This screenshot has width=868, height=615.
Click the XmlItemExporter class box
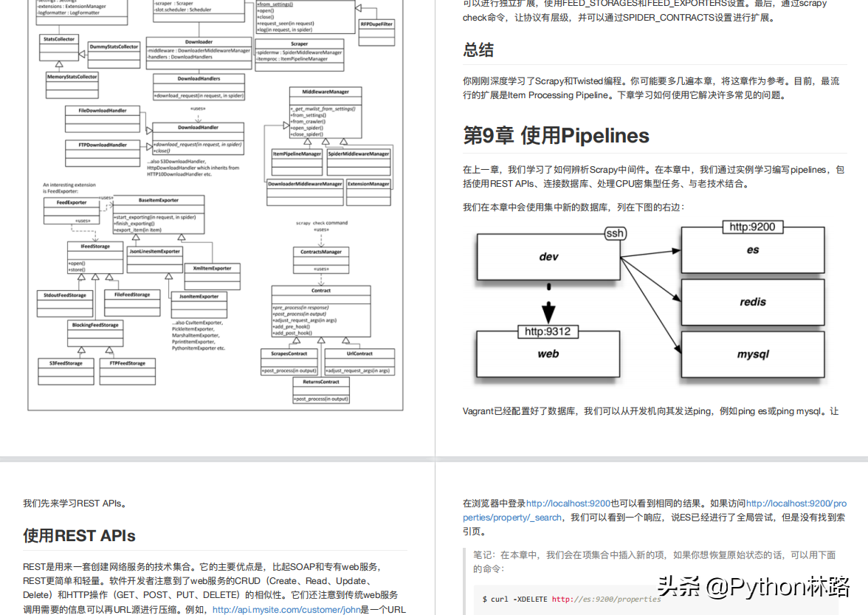[x=212, y=277]
